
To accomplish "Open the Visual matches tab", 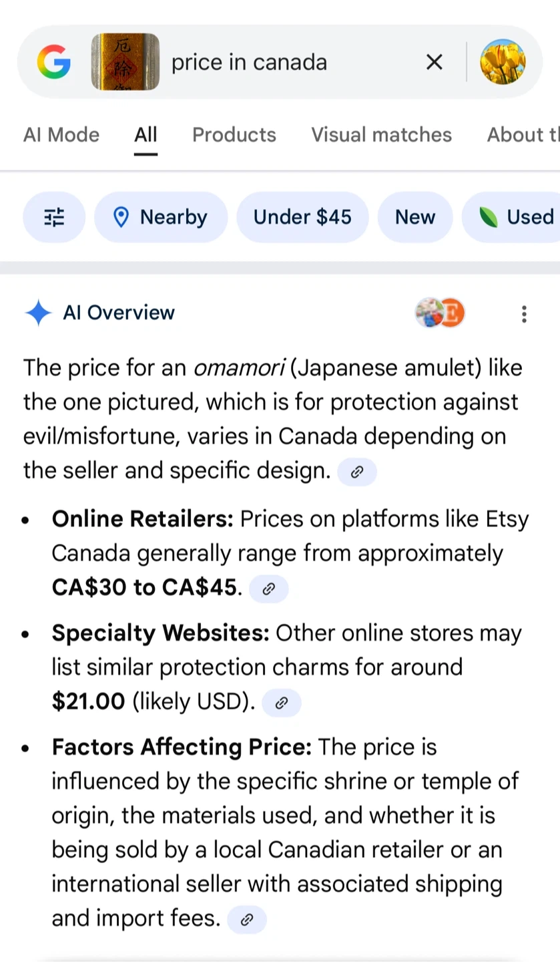I will tap(381, 135).
